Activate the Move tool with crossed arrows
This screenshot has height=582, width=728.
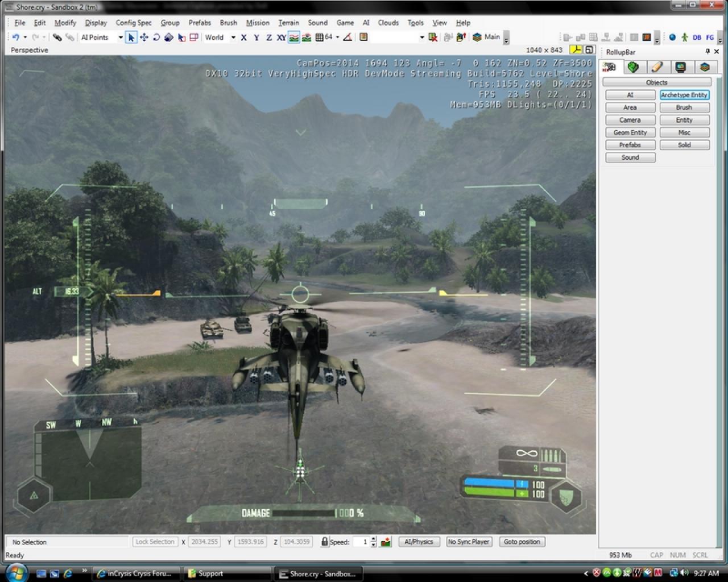pyautogui.click(x=144, y=38)
